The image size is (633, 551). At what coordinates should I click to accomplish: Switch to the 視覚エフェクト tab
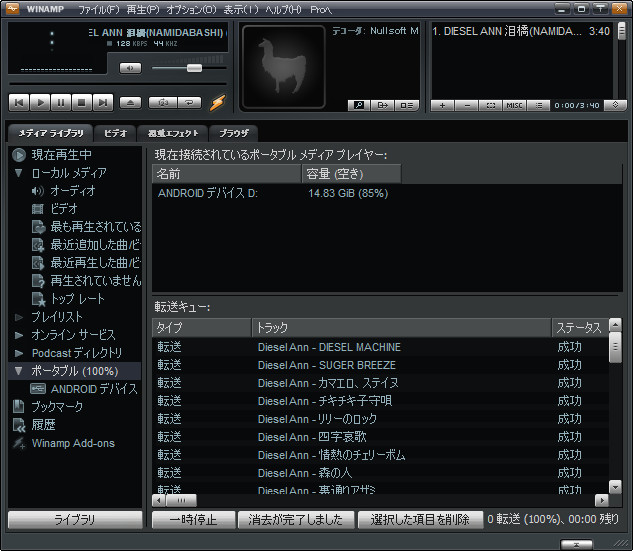[x=173, y=133]
